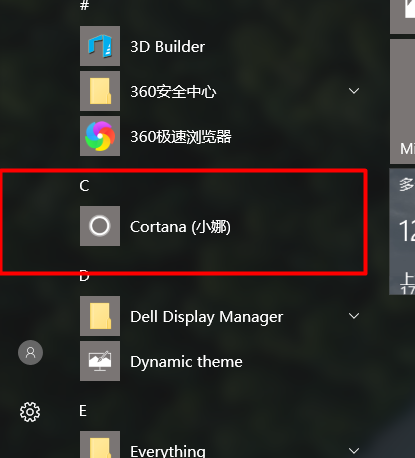
Task: Click the Dell Display Manager folder icon
Action: (100, 316)
